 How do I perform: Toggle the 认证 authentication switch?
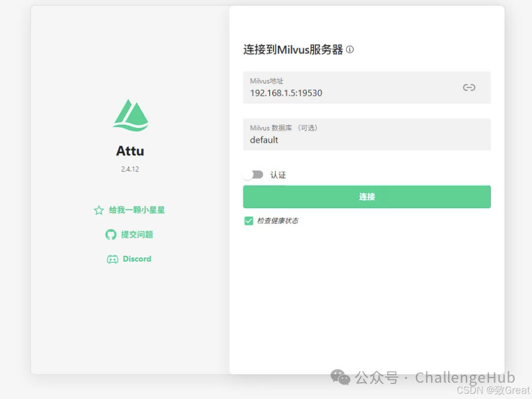coord(253,175)
